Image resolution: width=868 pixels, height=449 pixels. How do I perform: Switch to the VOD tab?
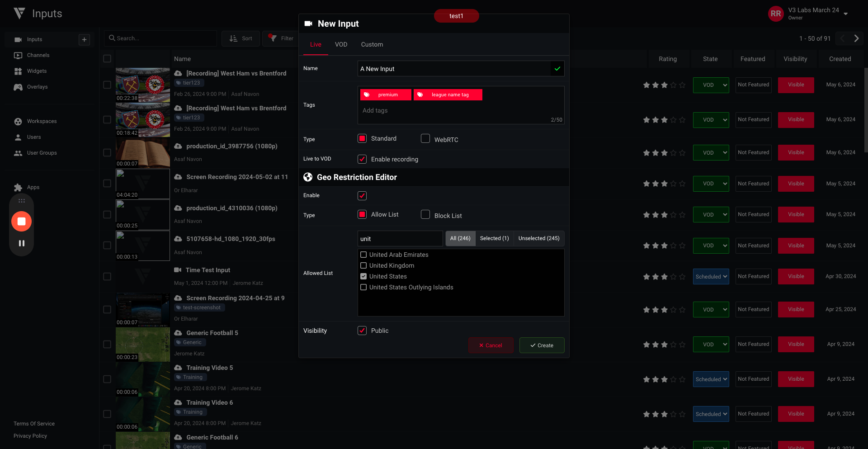341,45
